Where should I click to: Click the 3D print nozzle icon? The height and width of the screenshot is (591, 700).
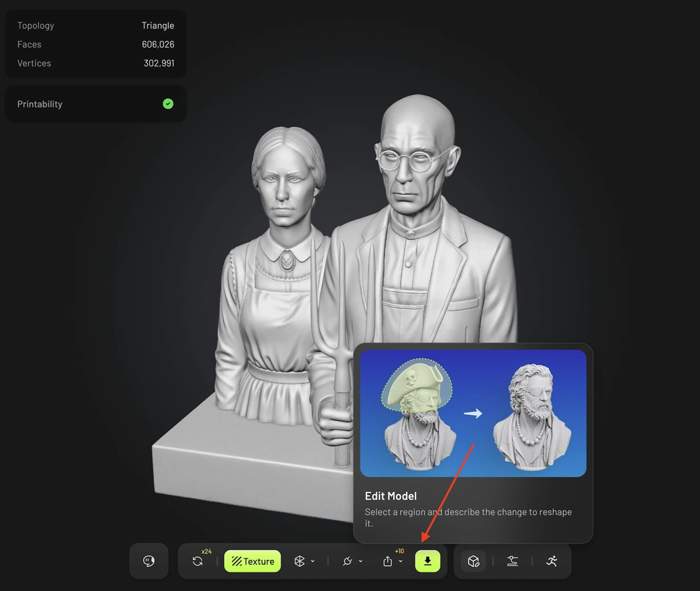point(512,561)
